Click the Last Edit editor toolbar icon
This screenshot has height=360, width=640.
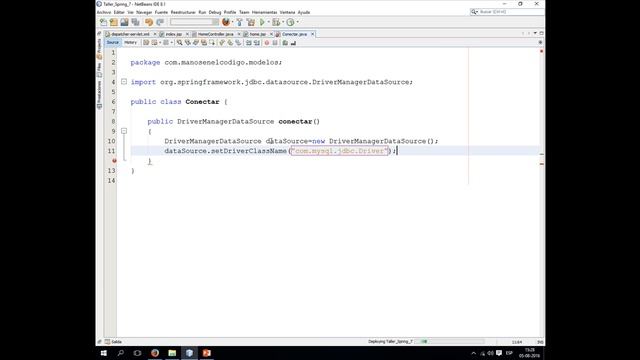(146, 42)
